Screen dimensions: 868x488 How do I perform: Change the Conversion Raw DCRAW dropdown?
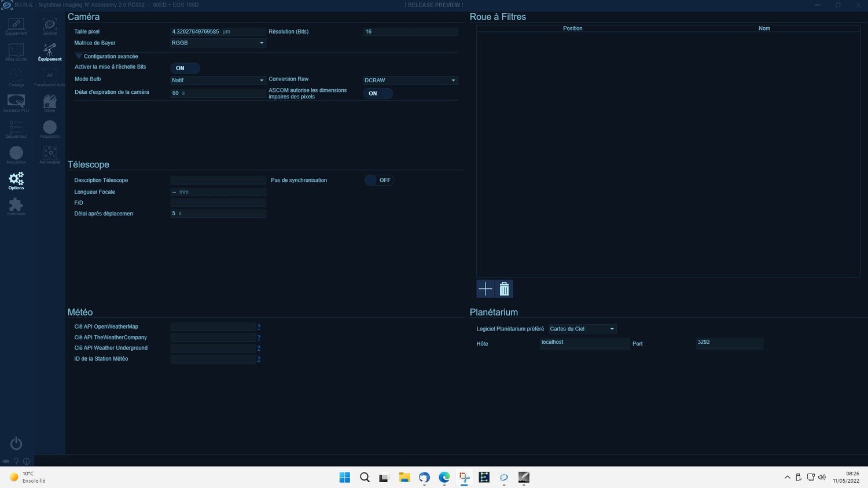[x=410, y=80]
